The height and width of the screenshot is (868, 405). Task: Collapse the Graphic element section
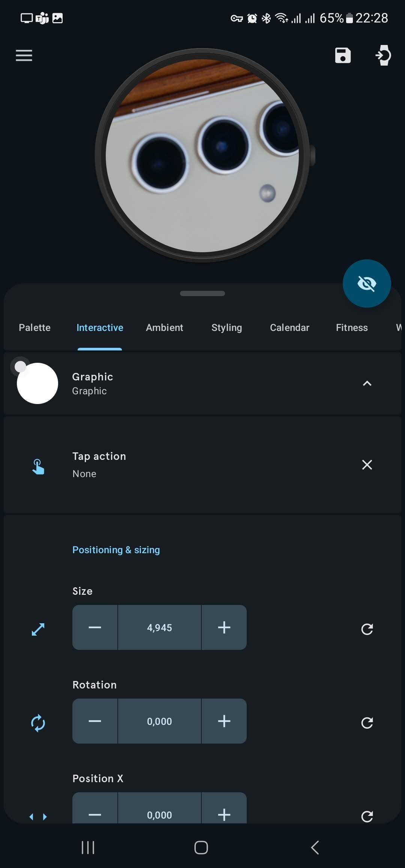tap(367, 383)
